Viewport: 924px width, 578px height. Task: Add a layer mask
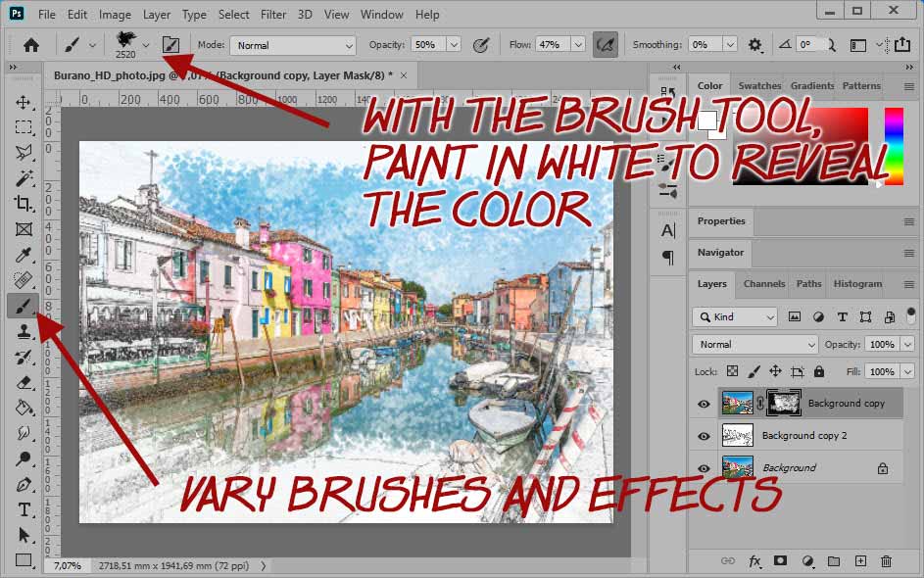click(780, 561)
